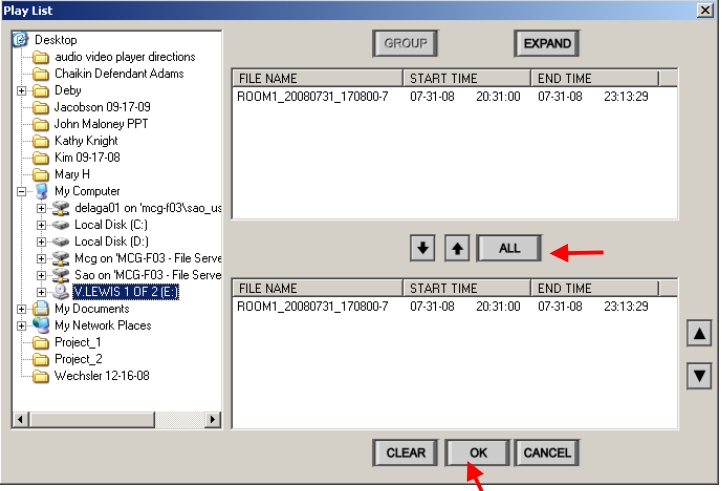Image resolution: width=722 pixels, height=491 pixels.
Task: Select the John Maloney PPT label
Action: tap(101, 124)
